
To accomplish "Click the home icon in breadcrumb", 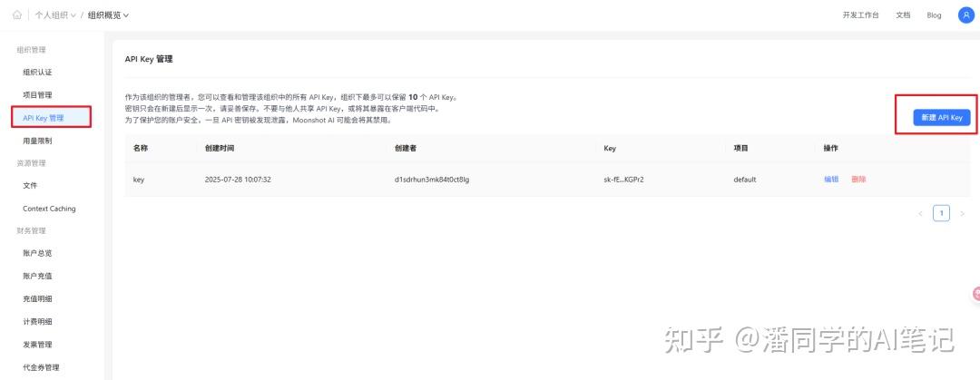I will (x=17, y=15).
